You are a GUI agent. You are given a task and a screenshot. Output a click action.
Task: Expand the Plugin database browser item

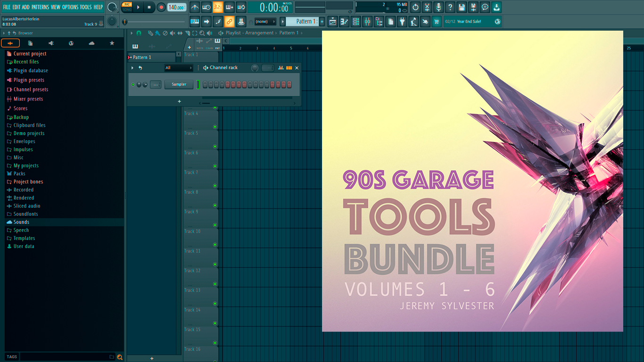31,71
